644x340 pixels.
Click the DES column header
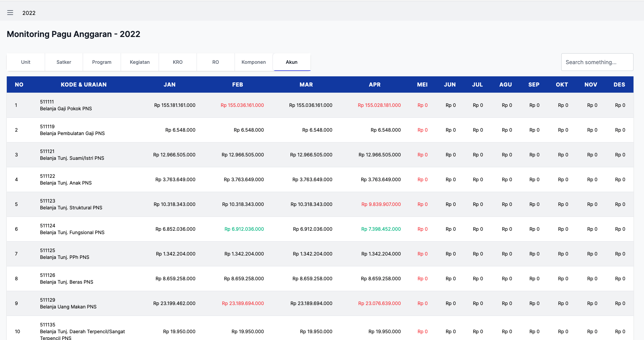click(619, 84)
